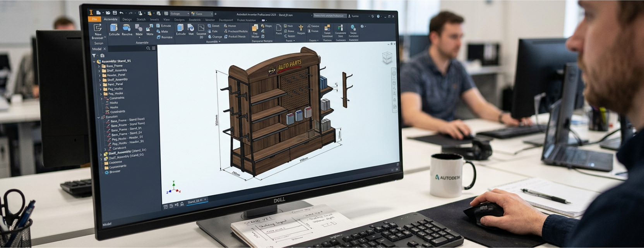Click the Save icon in quick access toolbar
The width and height of the screenshot is (644, 248).
click(115, 13)
